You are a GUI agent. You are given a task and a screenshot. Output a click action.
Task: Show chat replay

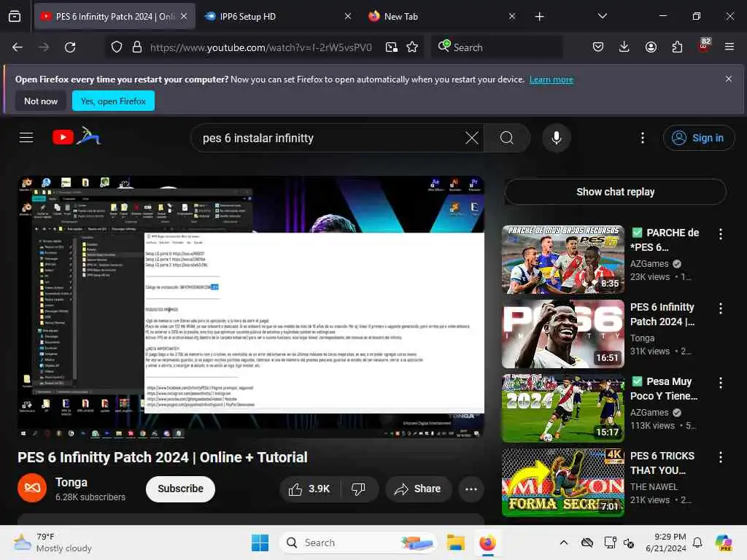[x=615, y=192]
